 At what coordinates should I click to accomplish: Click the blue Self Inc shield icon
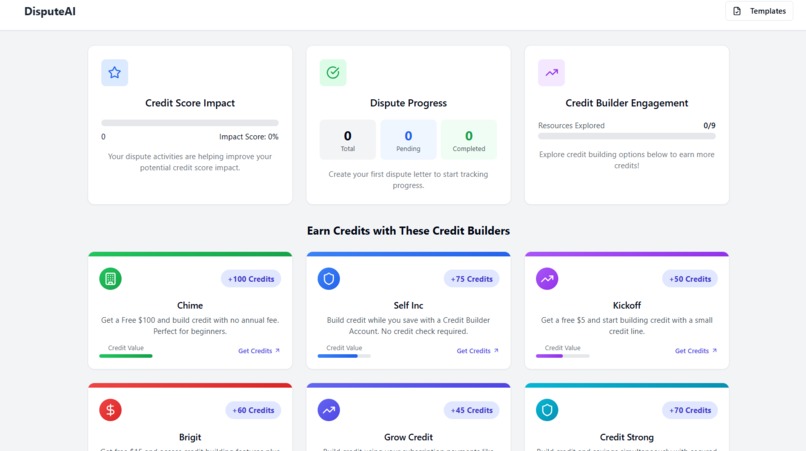[x=329, y=279]
